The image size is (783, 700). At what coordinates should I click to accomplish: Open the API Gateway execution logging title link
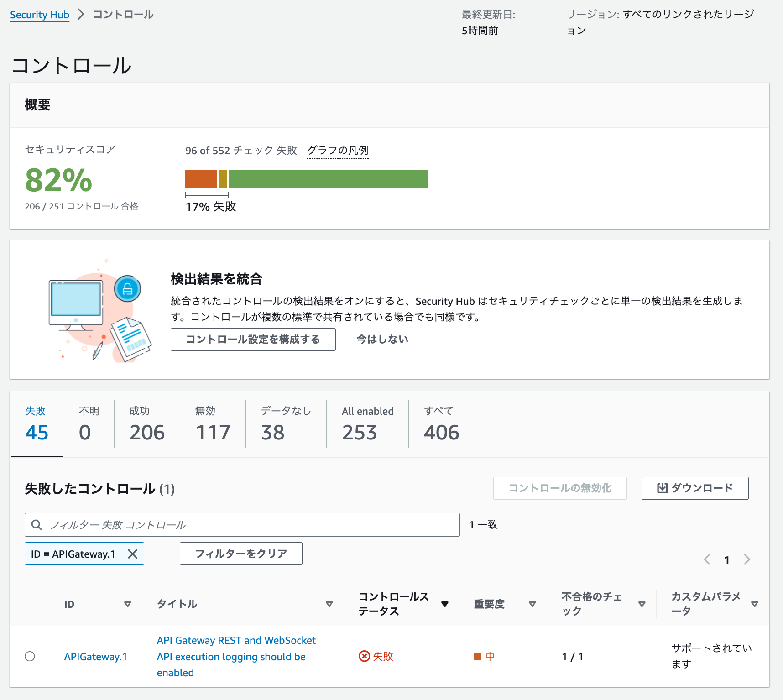[236, 657]
